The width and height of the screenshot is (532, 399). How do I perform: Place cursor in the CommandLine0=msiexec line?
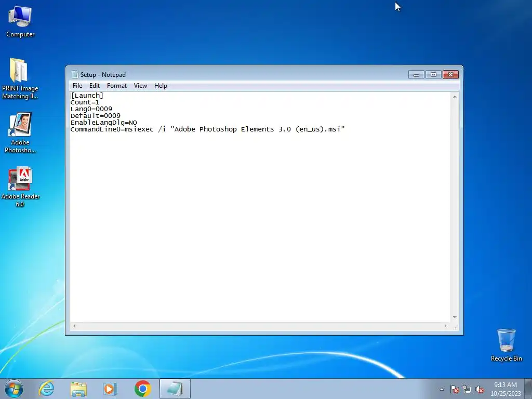207,129
